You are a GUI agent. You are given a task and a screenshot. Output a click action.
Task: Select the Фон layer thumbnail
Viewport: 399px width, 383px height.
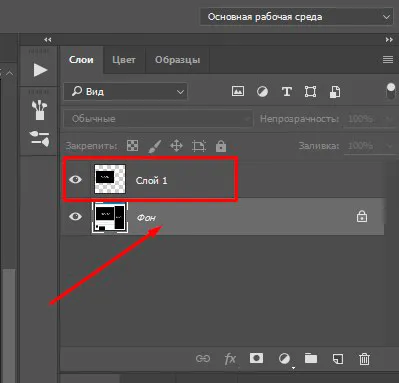(x=110, y=217)
